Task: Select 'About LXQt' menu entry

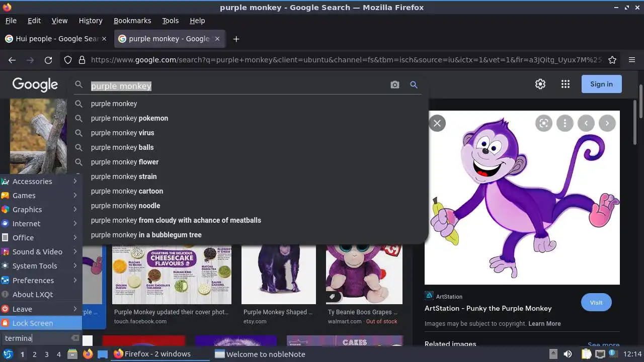Action: pyautogui.click(x=41, y=295)
